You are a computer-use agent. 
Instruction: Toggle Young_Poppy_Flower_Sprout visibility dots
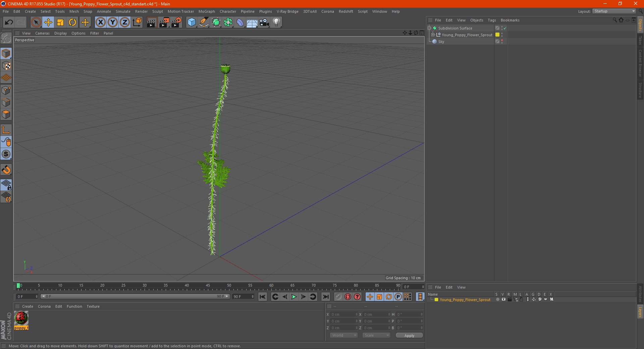502,35
